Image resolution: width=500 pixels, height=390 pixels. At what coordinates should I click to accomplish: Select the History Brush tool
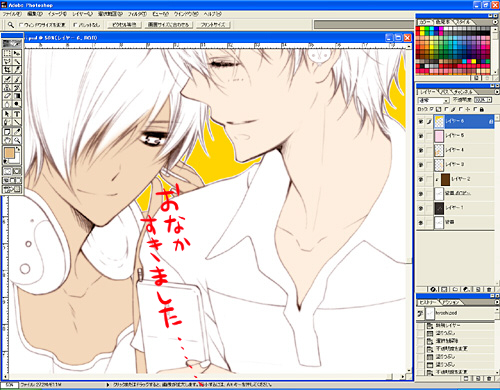[17, 88]
